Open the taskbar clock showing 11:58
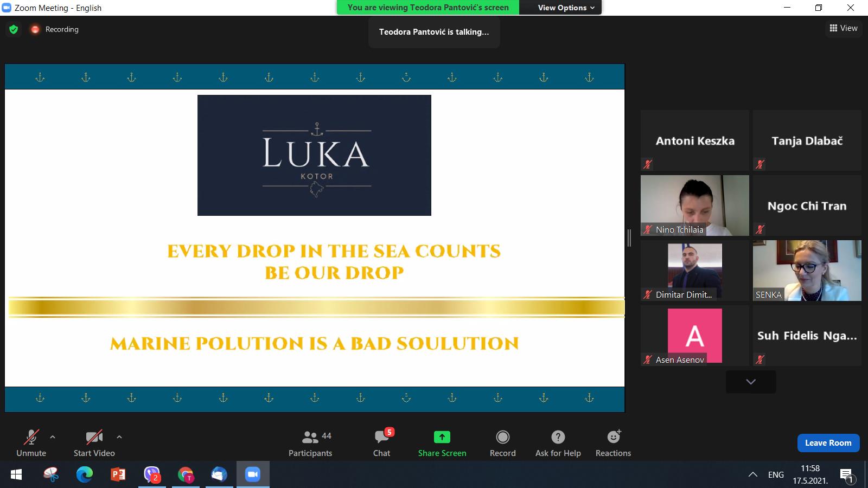The image size is (868, 488). point(810,474)
